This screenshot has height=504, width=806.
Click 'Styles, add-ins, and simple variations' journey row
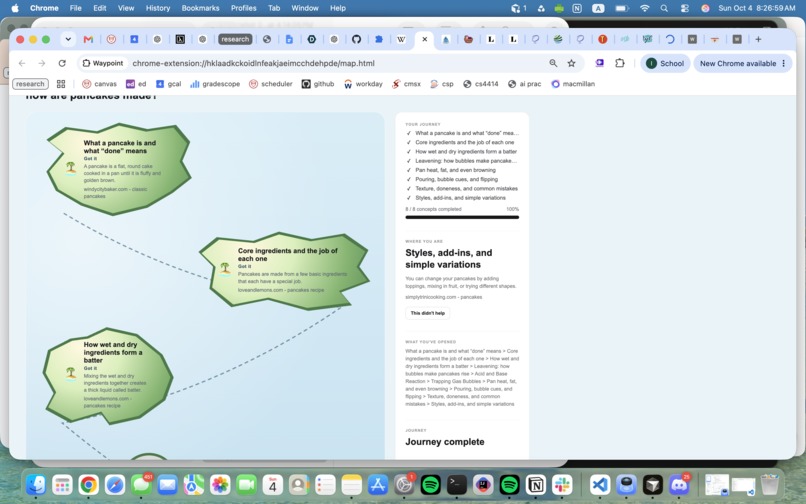(x=462, y=198)
